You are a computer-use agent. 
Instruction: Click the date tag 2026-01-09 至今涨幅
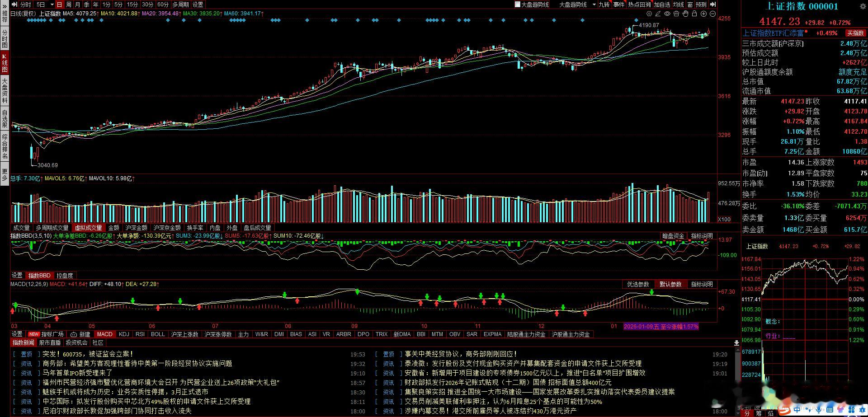(661, 326)
